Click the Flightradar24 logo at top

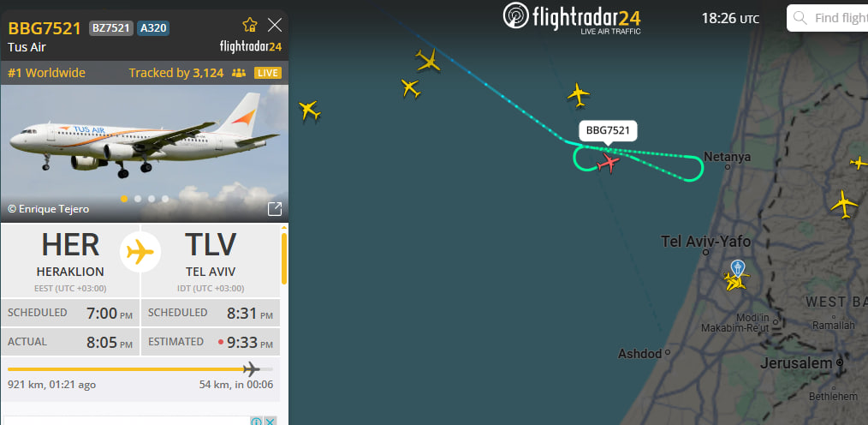[x=572, y=18]
